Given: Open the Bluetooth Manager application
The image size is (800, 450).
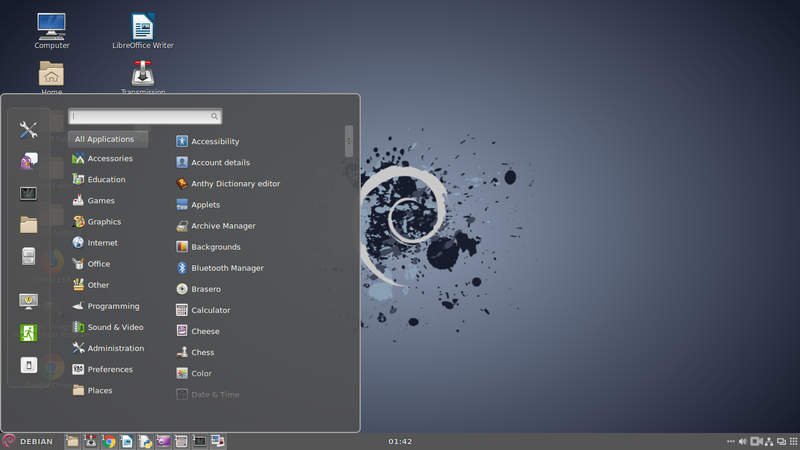Looking at the screenshot, I should tap(227, 268).
